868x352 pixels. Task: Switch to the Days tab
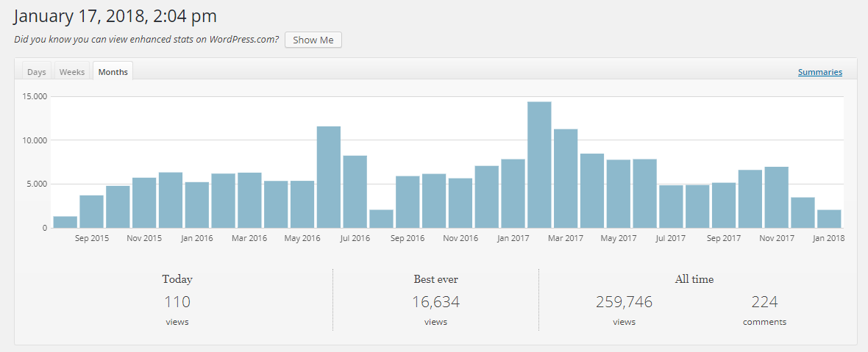coord(37,72)
